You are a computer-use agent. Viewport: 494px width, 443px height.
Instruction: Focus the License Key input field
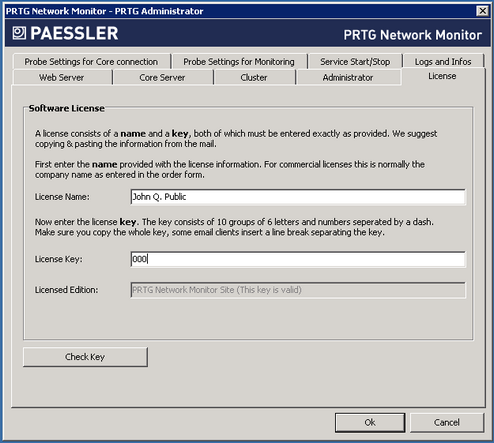[x=298, y=259]
